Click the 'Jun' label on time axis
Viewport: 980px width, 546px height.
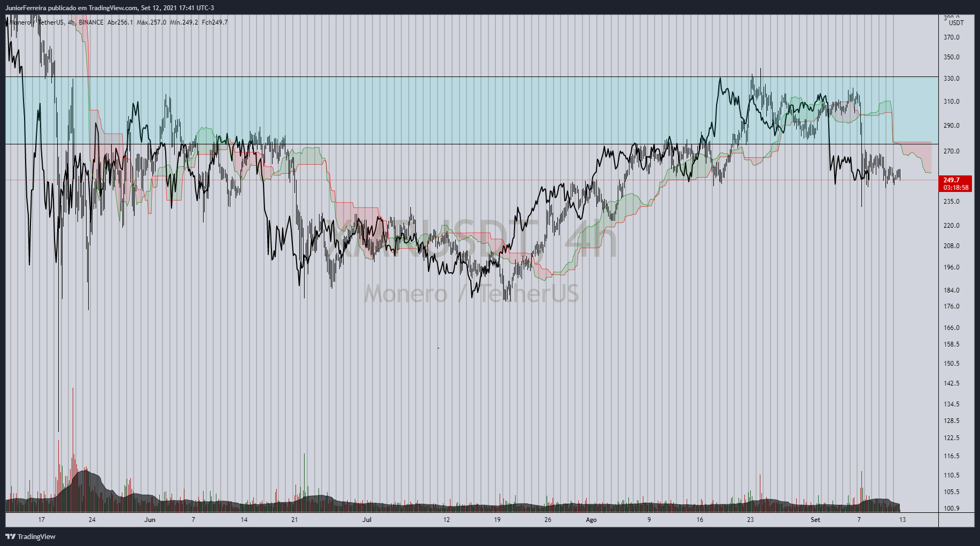click(x=150, y=520)
